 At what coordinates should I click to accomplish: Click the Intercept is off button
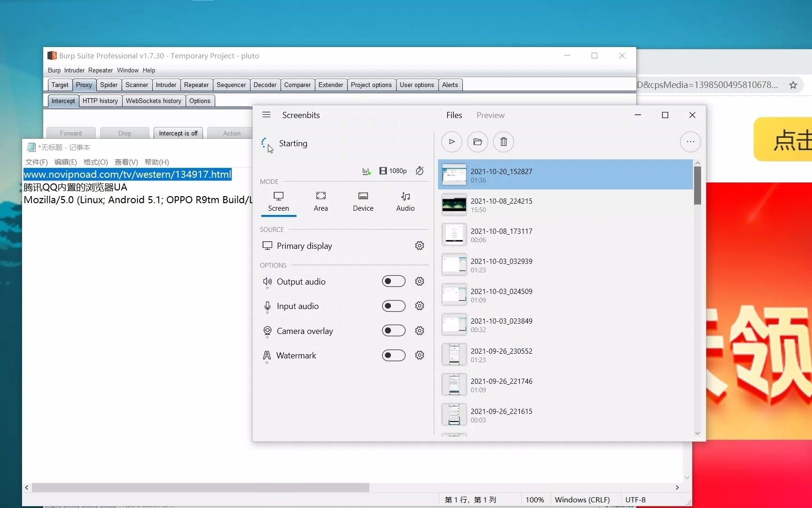click(x=178, y=133)
